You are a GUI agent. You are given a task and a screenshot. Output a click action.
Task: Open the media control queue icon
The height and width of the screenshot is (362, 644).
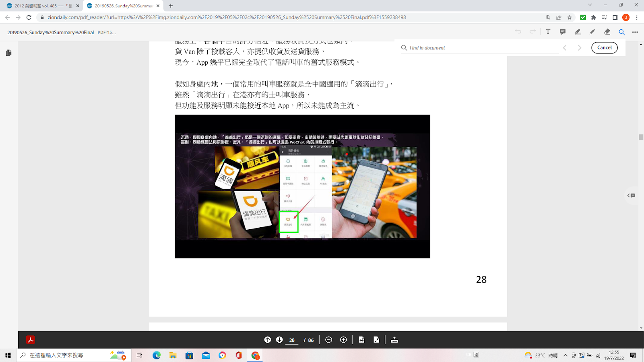[x=604, y=17]
